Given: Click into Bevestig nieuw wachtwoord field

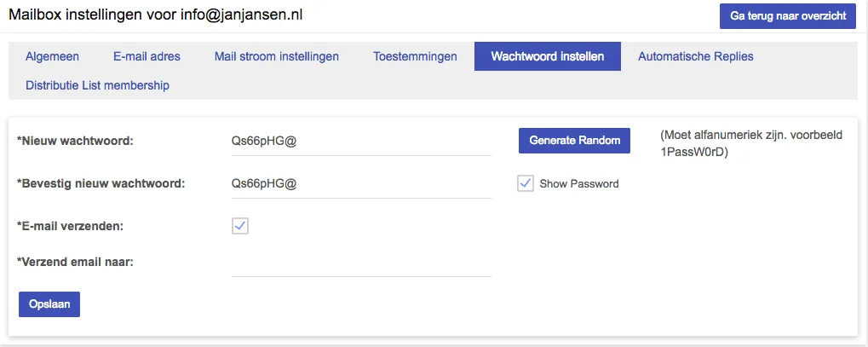Looking at the screenshot, I should [361, 183].
